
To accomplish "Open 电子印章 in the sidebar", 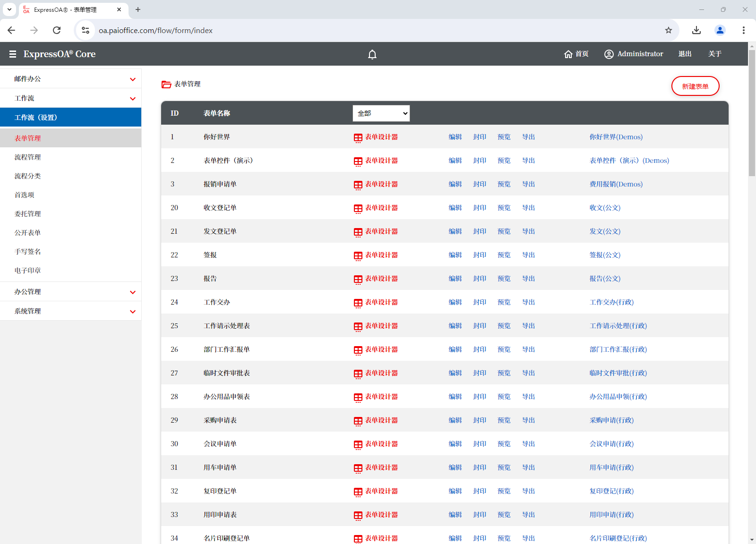I will [x=28, y=271].
